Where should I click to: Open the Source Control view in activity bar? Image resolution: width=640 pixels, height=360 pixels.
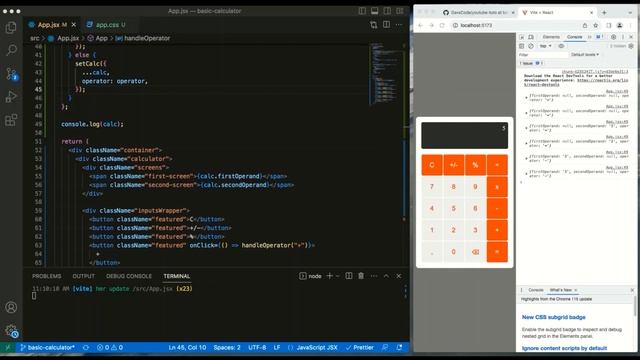(11, 74)
